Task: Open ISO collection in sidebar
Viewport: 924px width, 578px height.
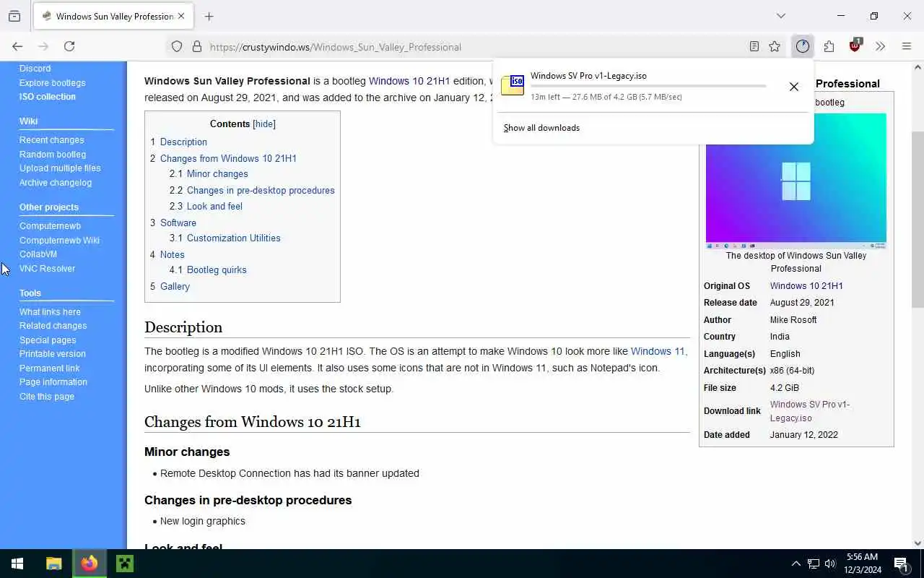Action: [48, 97]
